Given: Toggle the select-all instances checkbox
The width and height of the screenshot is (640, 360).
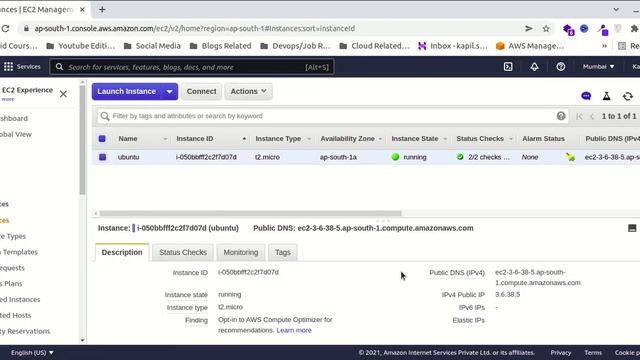Looking at the screenshot, I should coord(102,139).
